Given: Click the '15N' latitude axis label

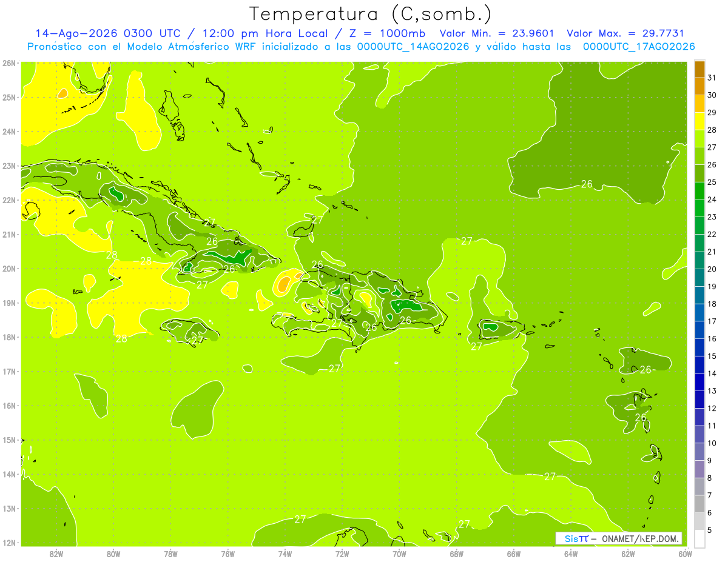Looking at the screenshot, I should (9, 440).
